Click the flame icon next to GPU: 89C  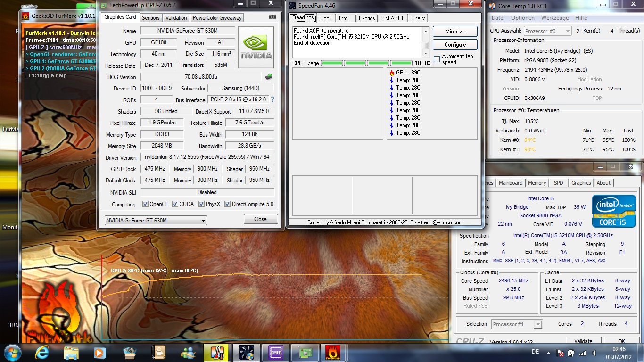point(391,73)
